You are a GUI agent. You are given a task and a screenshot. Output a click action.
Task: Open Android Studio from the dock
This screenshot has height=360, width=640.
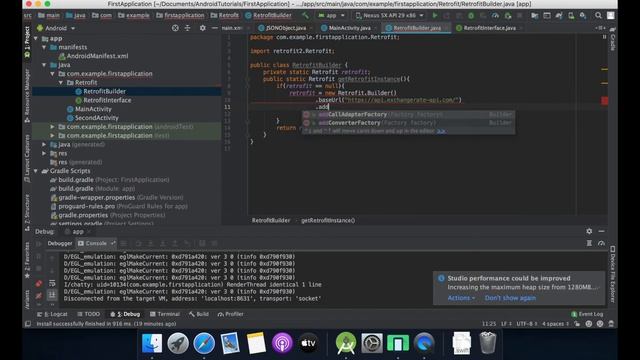(x=346, y=343)
